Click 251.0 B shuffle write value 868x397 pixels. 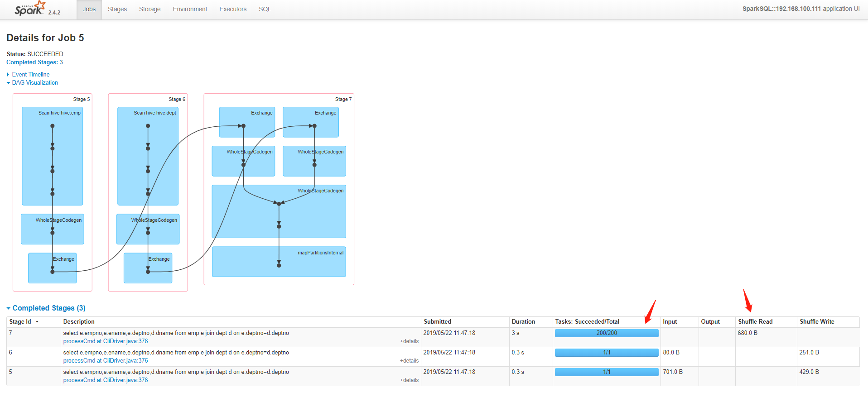pos(809,353)
